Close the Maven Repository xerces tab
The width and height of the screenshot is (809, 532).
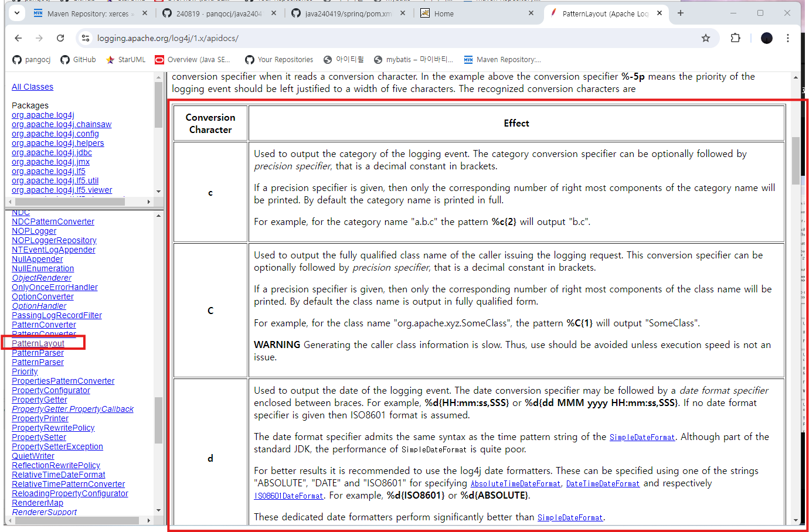(x=145, y=13)
